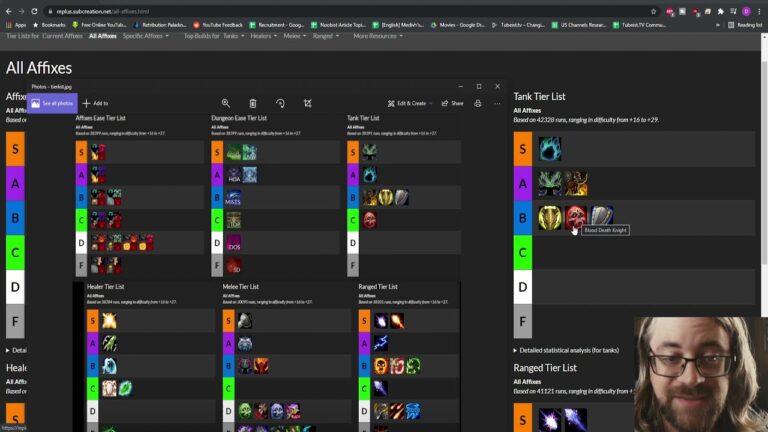The width and height of the screenshot is (768, 432).
Task: Expand the Ranged dropdown
Action: pyautogui.click(x=326, y=36)
